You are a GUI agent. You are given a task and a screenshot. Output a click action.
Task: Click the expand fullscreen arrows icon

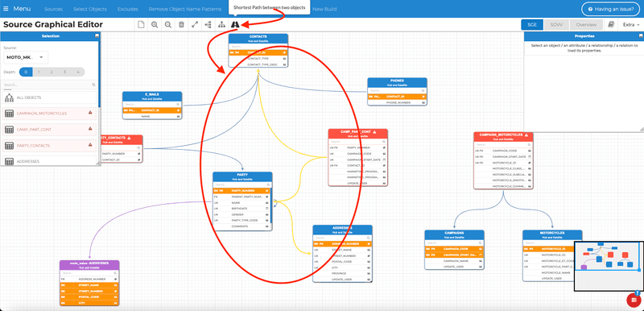[x=195, y=25]
